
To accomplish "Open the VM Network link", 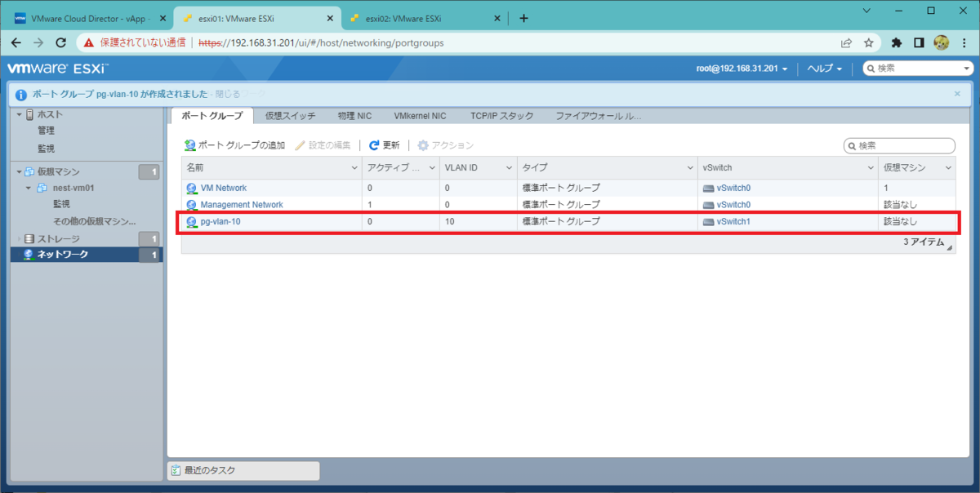I will (x=224, y=188).
